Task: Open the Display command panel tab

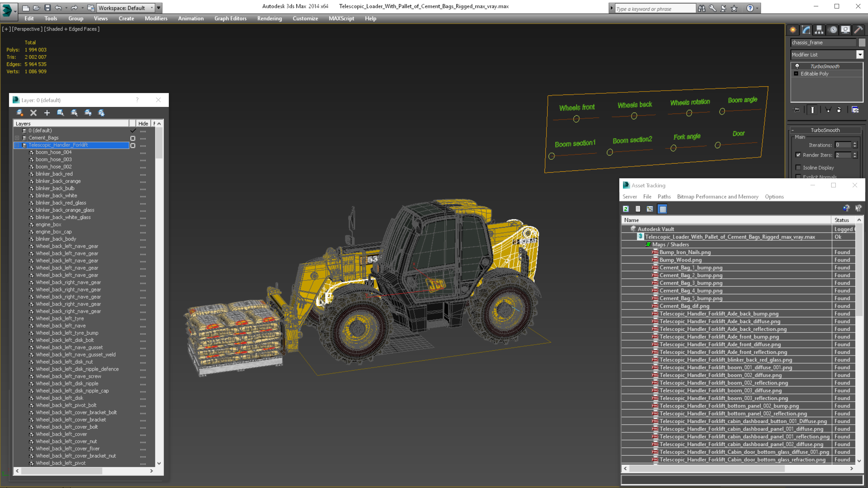Action: pos(845,30)
